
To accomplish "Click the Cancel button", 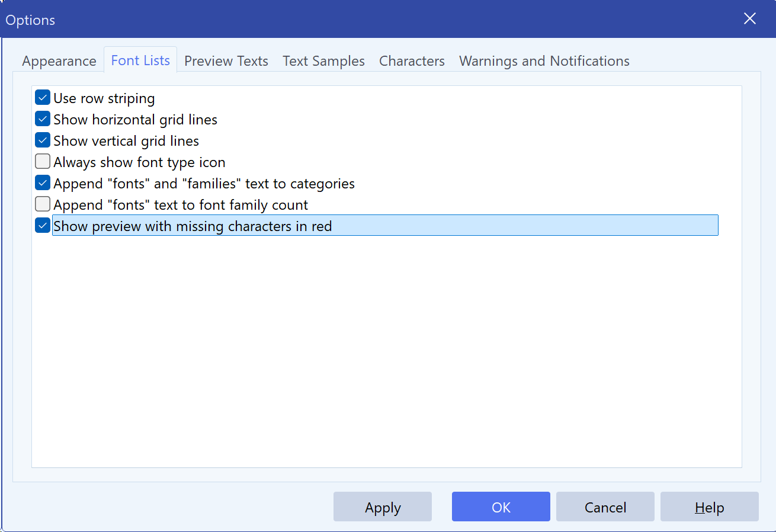I will 605,507.
